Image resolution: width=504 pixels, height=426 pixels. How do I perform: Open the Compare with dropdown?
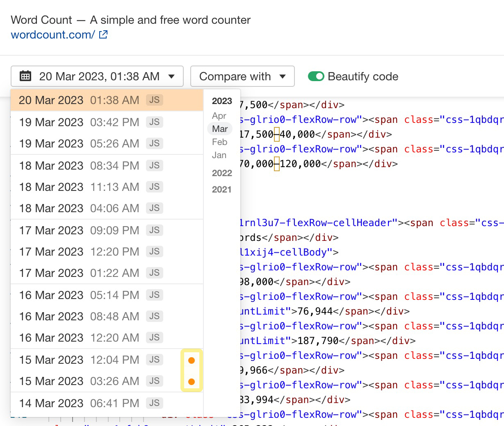tap(242, 77)
